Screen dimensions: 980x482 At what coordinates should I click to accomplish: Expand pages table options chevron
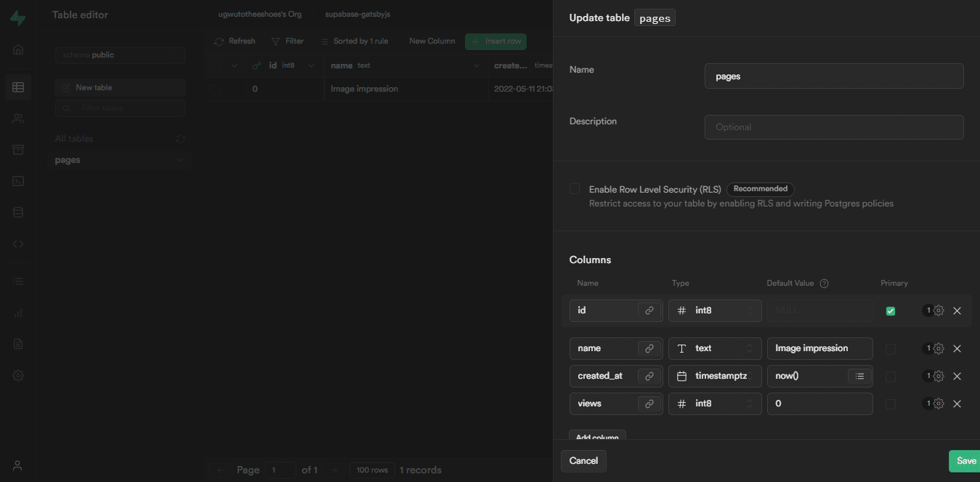[180, 160]
